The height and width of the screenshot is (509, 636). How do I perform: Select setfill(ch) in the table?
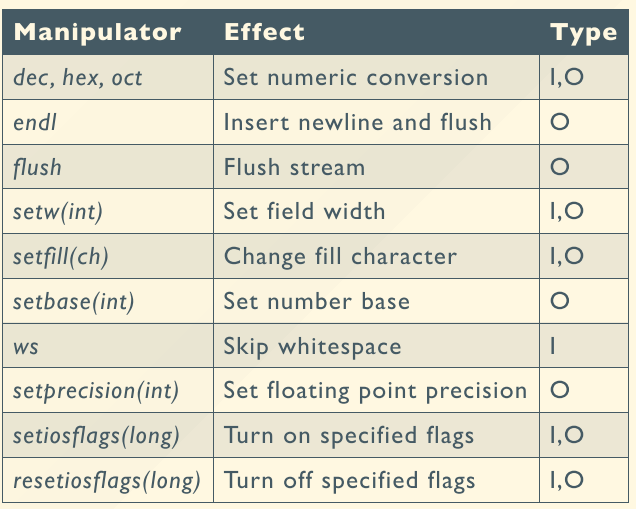[x=61, y=257]
